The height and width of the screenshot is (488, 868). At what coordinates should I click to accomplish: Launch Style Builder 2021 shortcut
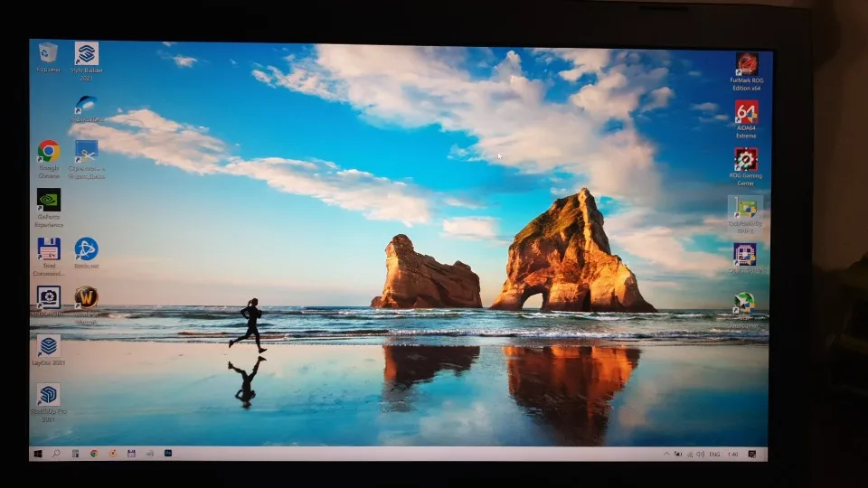click(x=87, y=61)
